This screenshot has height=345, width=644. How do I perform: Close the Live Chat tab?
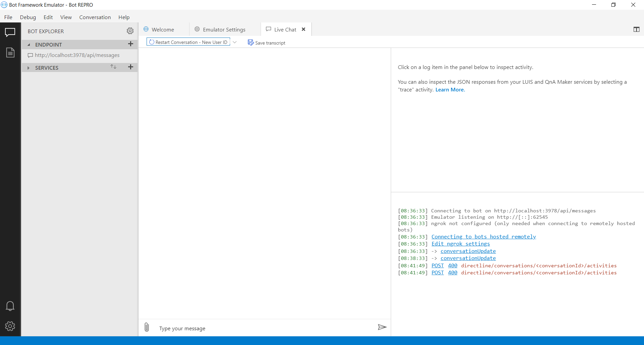click(304, 29)
